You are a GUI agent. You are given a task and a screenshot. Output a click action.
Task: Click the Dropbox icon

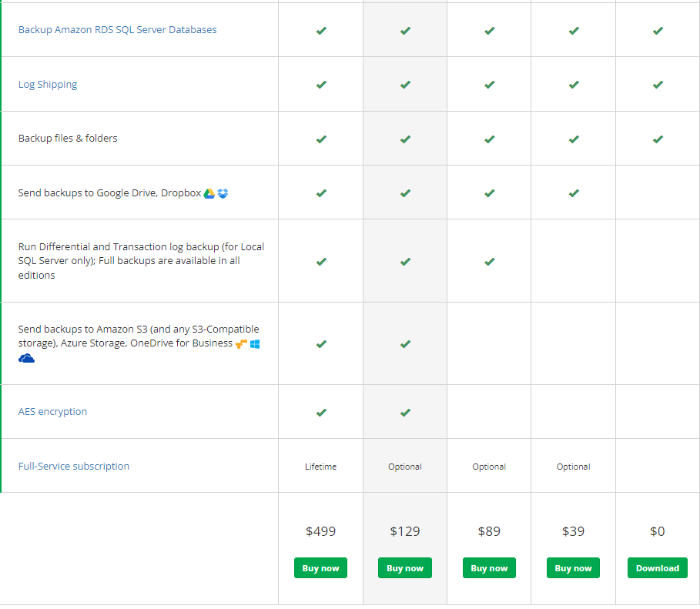(223, 193)
